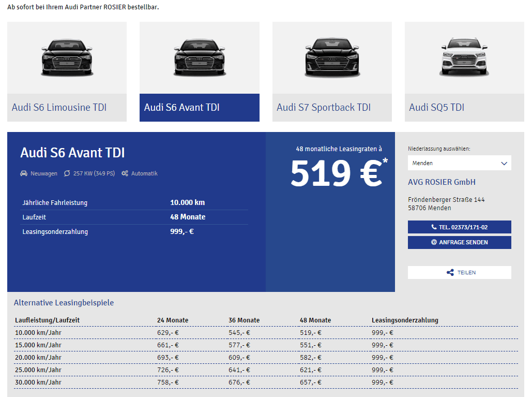The width and height of the screenshot is (532, 397).
Task: Click the '758,- €' table cell
Action: coord(168,382)
